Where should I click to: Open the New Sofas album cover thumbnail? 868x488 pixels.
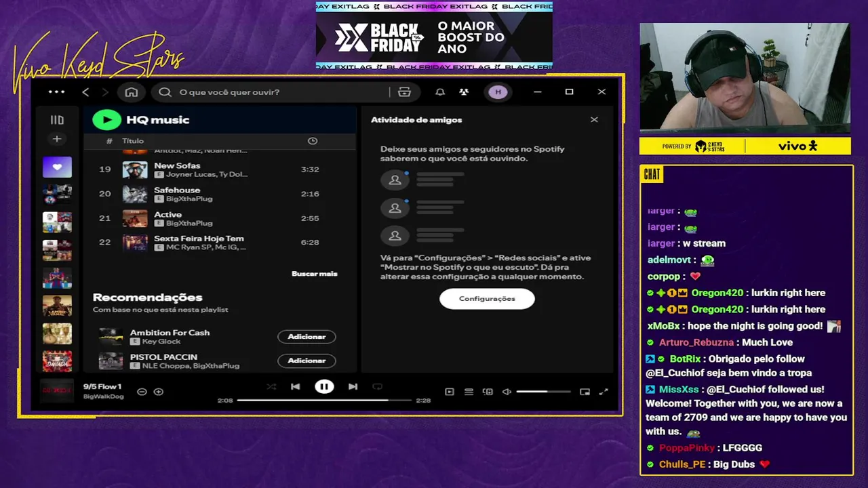pos(135,169)
